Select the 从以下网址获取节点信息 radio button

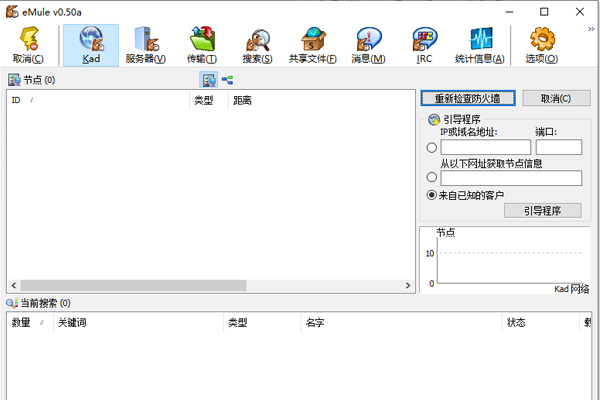pyautogui.click(x=432, y=177)
